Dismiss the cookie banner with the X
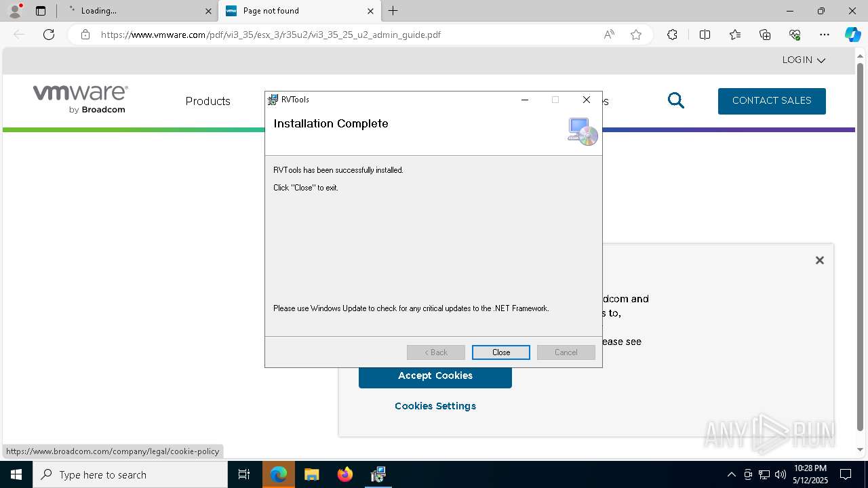 click(820, 260)
